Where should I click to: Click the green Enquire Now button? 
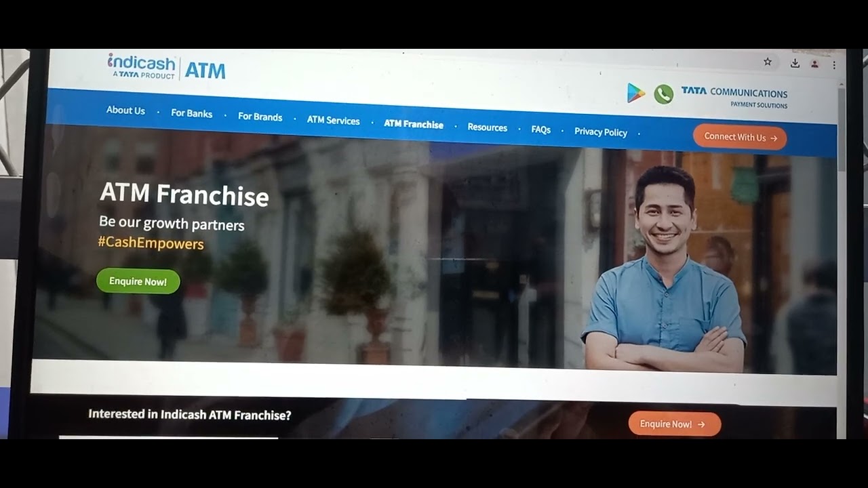click(138, 281)
